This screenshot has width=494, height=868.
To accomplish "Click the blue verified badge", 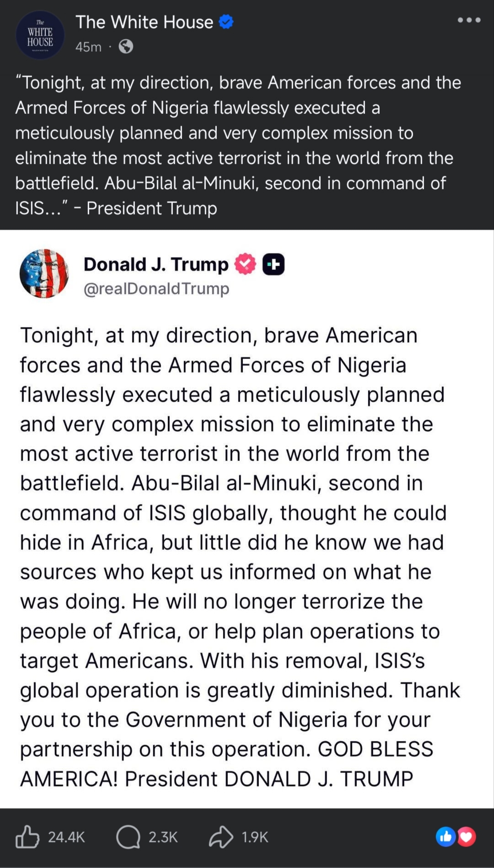I will [226, 22].
